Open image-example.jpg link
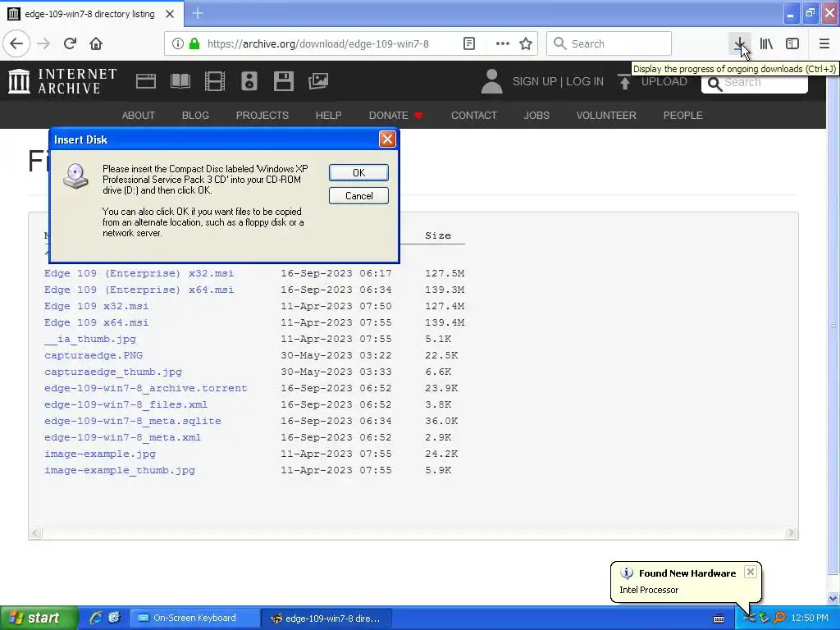840x630 pixels. (100, 454)
